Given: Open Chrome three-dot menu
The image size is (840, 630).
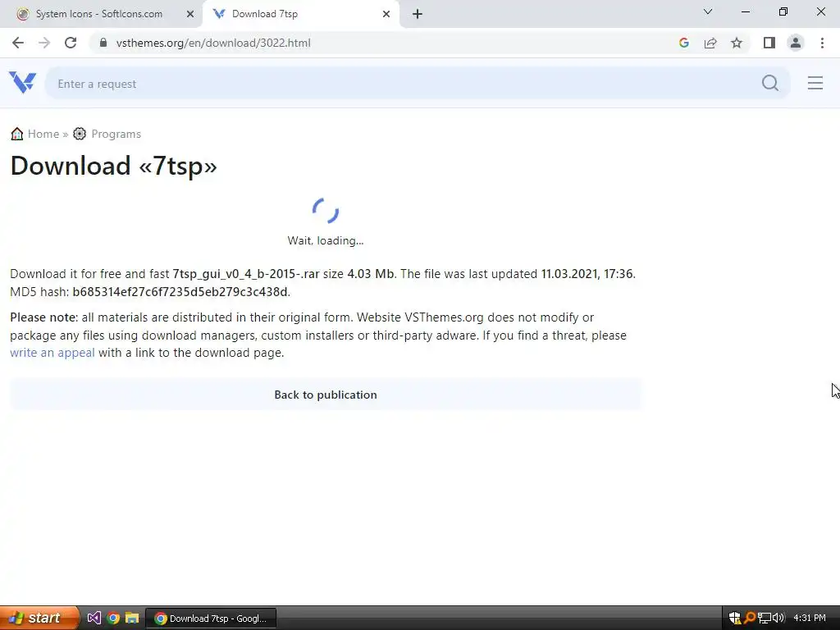Looking at the screenshot, I should click(822, 43).
